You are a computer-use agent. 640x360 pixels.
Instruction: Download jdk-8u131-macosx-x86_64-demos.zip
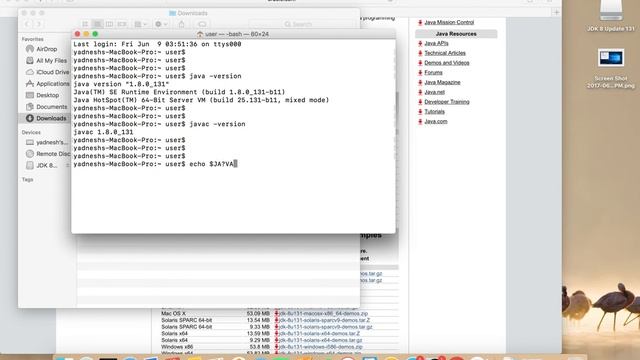pyautogui.click(x=323, y=313)
